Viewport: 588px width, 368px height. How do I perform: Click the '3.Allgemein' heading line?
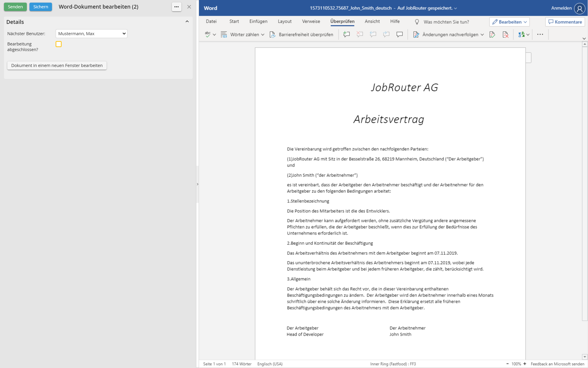[x=299, y=279]
